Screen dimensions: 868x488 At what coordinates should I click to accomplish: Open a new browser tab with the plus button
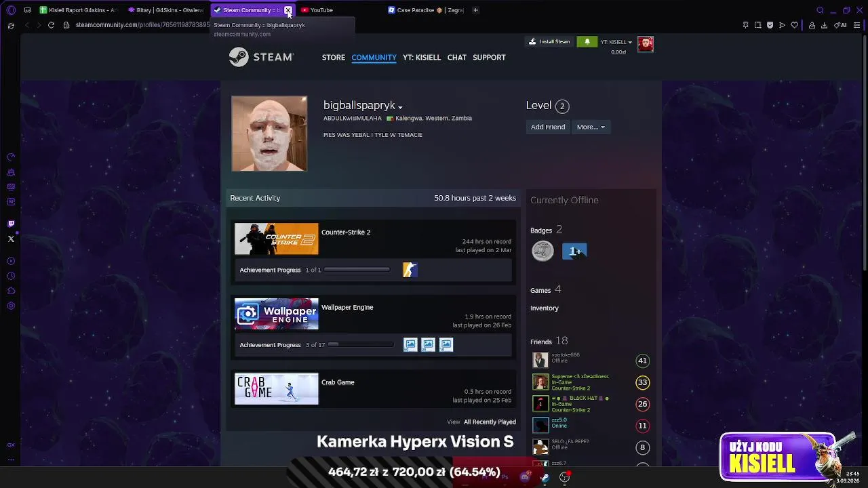click(x=475, y=10)
